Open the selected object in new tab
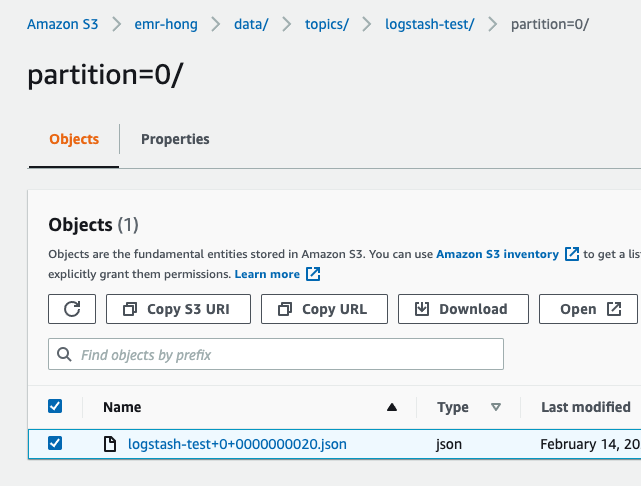The height and width of the screenshot is (486, 641). pyautogui.click(x=589, y=309)
